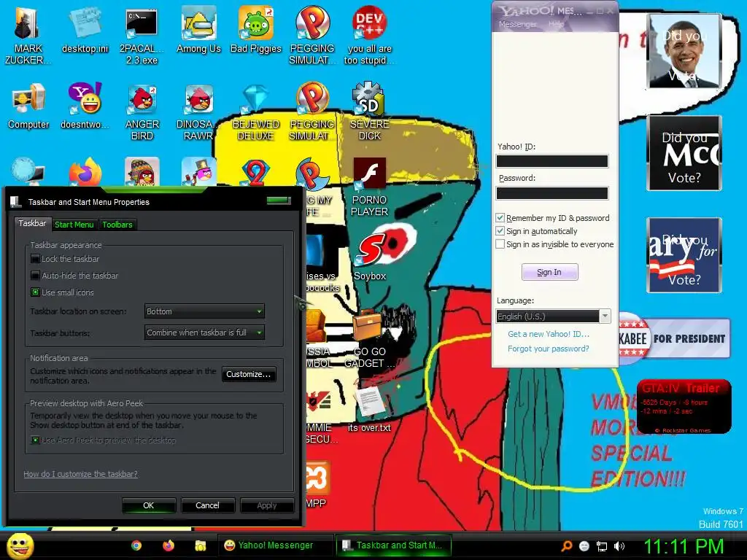The width and height of the screenshot is (747, 560).
Task: Click the Yahoo! ID input field
Action: pos(552,161)
